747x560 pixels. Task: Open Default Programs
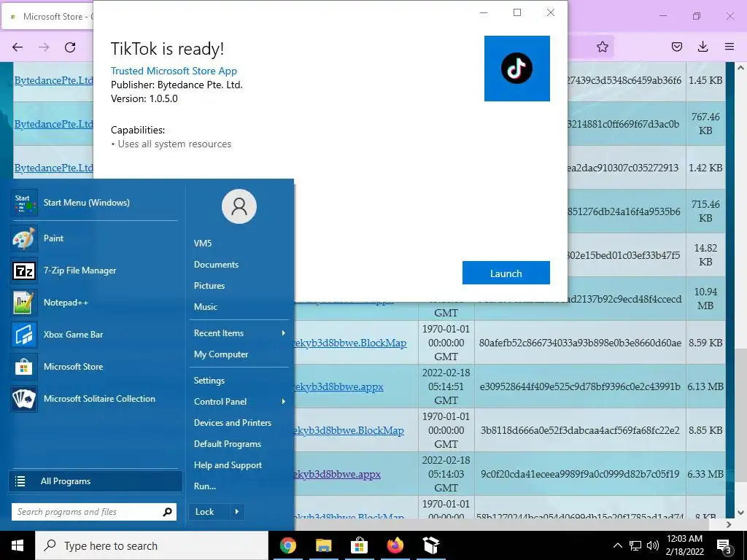coord(228,444)
